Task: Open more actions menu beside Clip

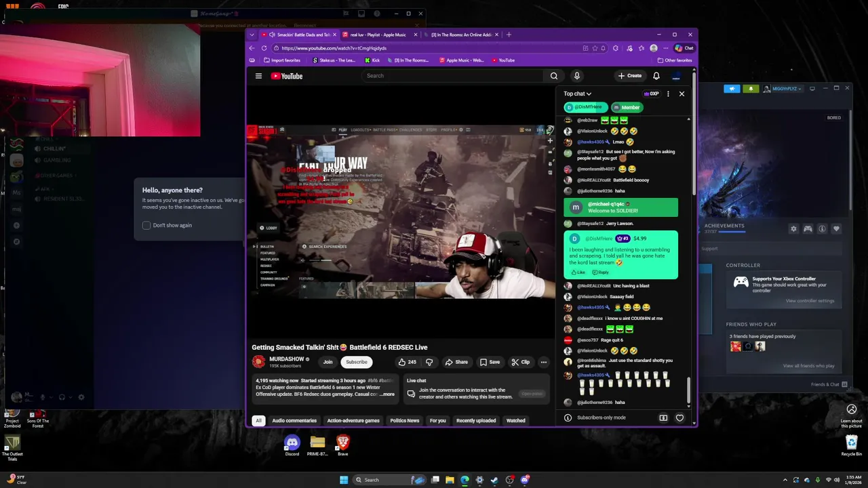Action: coord(543,362)
